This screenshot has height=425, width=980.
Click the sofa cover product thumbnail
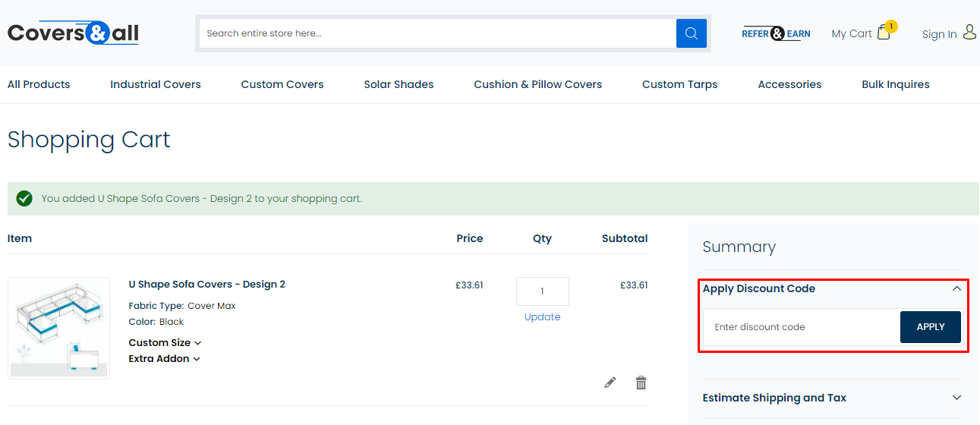[58, 328]
